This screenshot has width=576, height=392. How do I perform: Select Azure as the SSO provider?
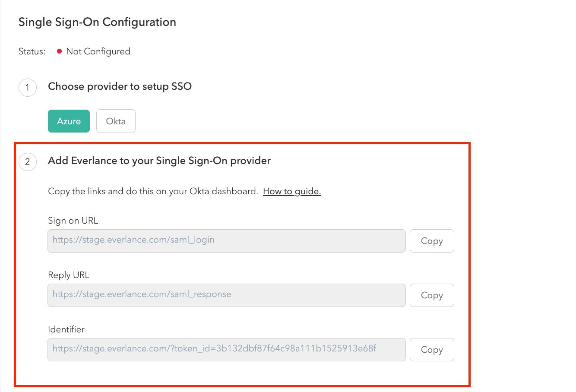pos(69,121)
